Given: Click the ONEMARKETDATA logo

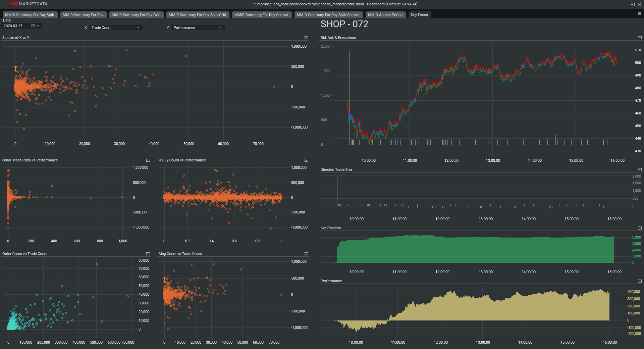Looking at the screenshot, I should point(25,4).
